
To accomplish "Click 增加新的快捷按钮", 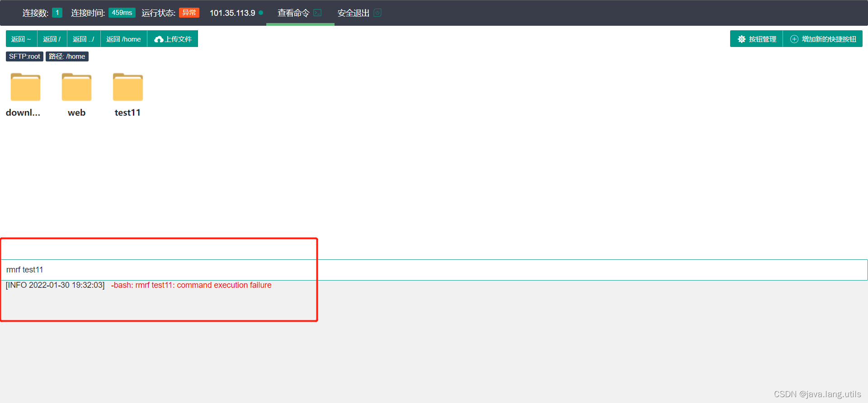I will coord(823,39).
